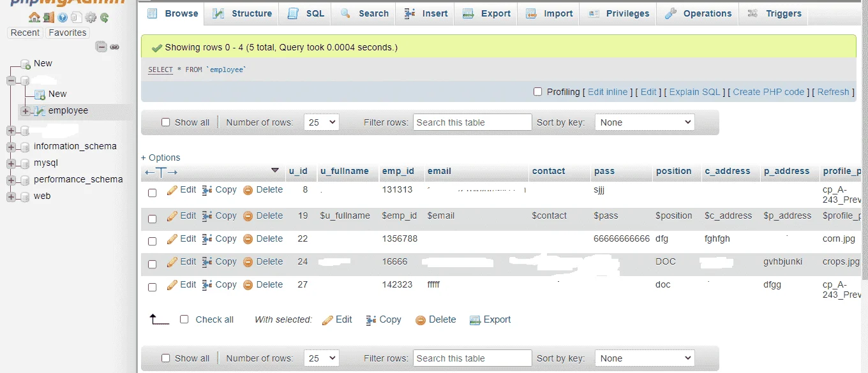
Task: Click the Create PHP code link
Action: (768, 92)
